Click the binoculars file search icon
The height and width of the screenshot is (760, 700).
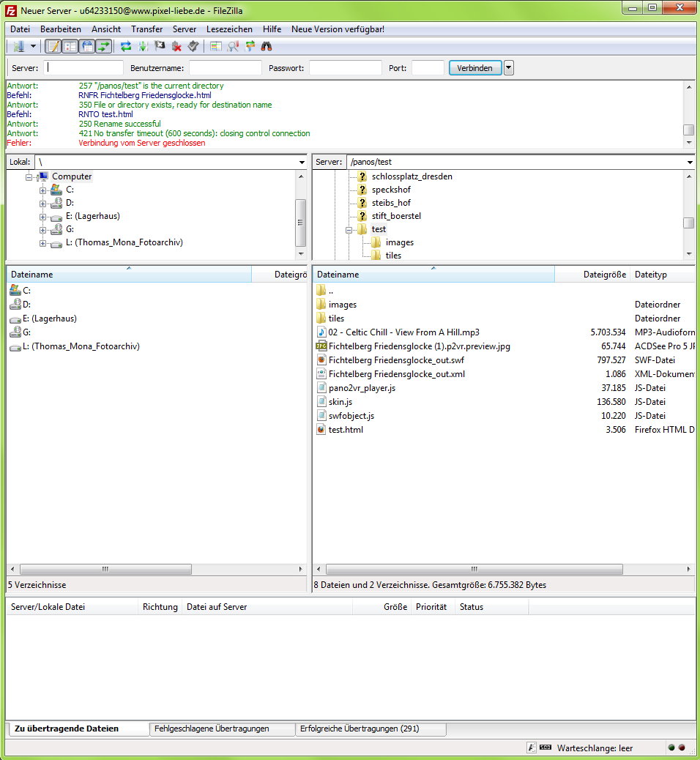coord(267,46)
